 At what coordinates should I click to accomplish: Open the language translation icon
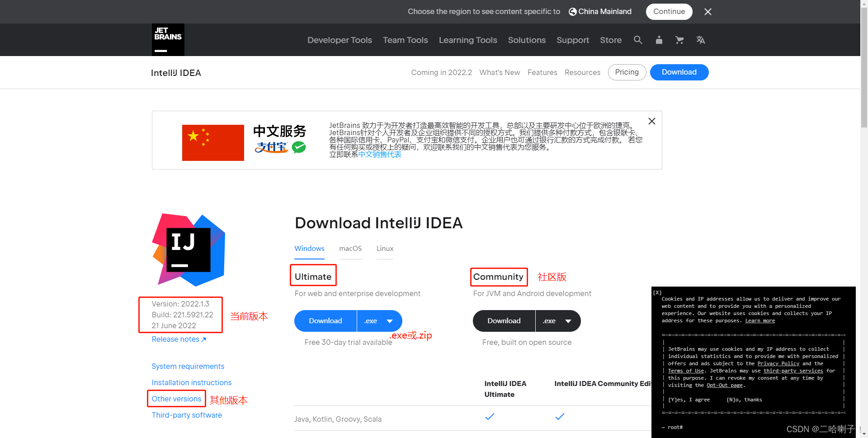pyautogui.click(x=701, y=40)
